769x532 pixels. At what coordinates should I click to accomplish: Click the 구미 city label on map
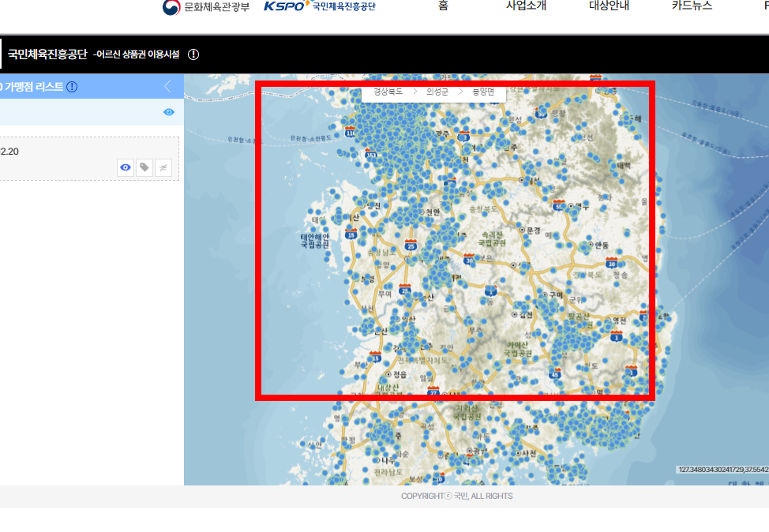pos(556,294)
